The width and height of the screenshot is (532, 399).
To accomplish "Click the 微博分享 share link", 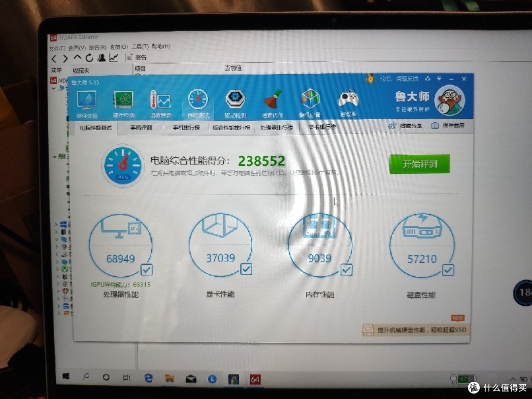I will [x=405, y=126].
